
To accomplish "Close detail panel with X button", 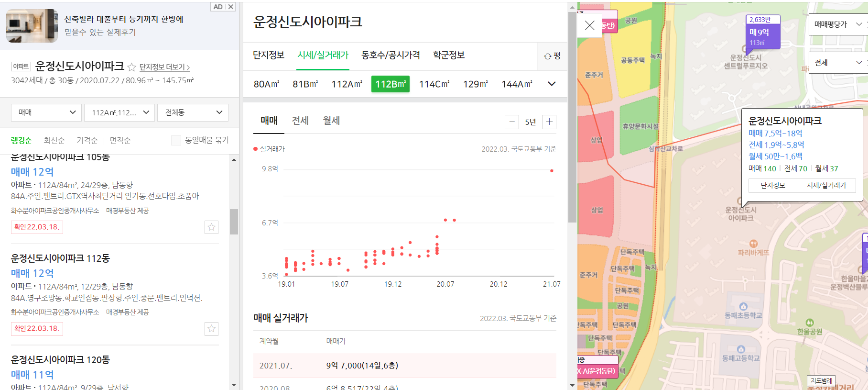I will [x=590, y=25].
